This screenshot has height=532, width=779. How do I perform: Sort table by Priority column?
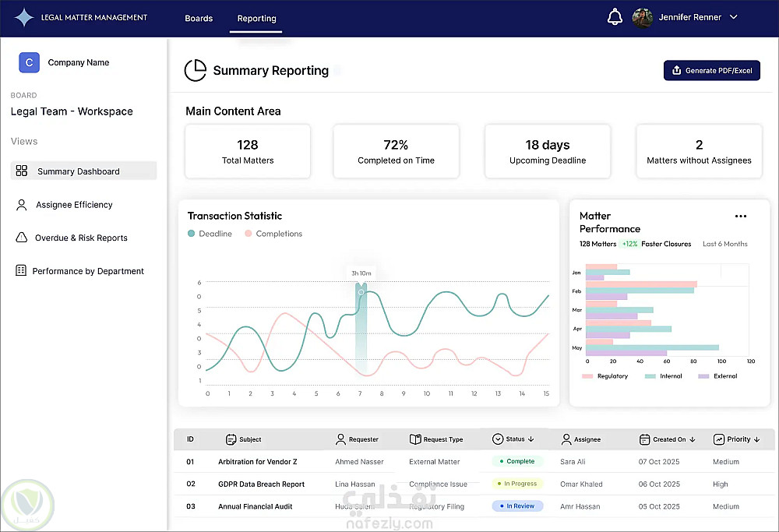(737, 439)
